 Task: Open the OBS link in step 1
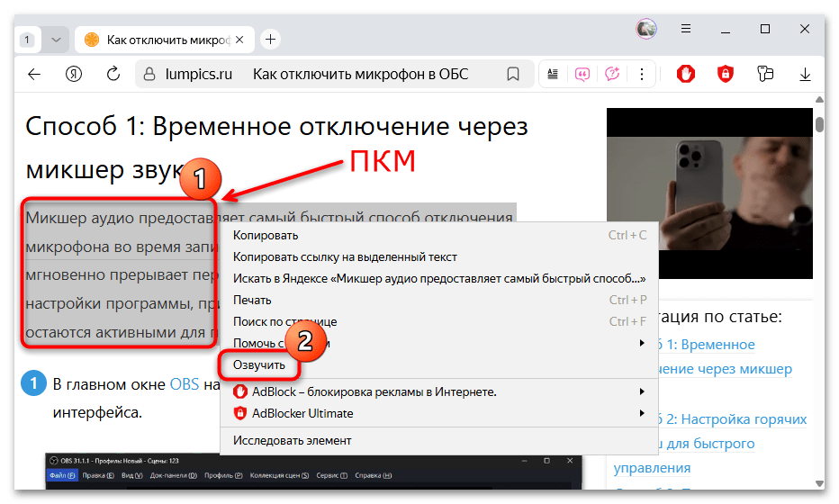click(184, 384)
